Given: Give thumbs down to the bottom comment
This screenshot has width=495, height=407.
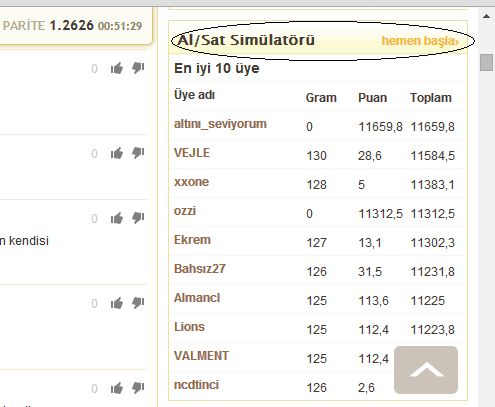Looking at the screenshot, I should [x=138, y=388].
